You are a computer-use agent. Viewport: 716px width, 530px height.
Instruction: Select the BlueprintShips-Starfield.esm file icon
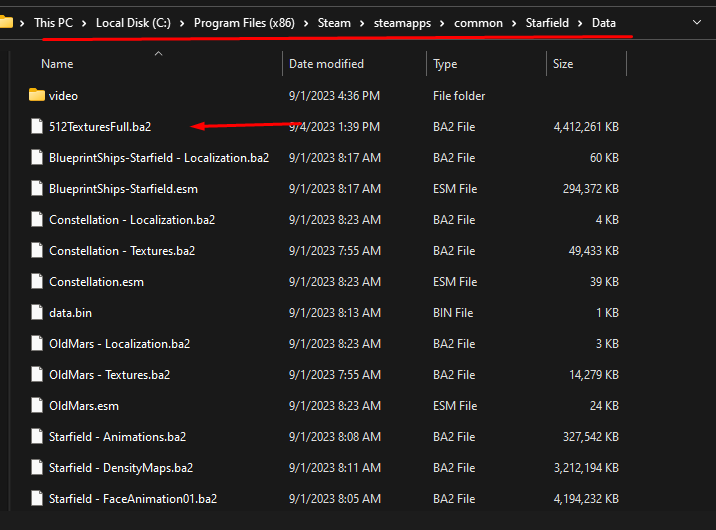(37, 189)
